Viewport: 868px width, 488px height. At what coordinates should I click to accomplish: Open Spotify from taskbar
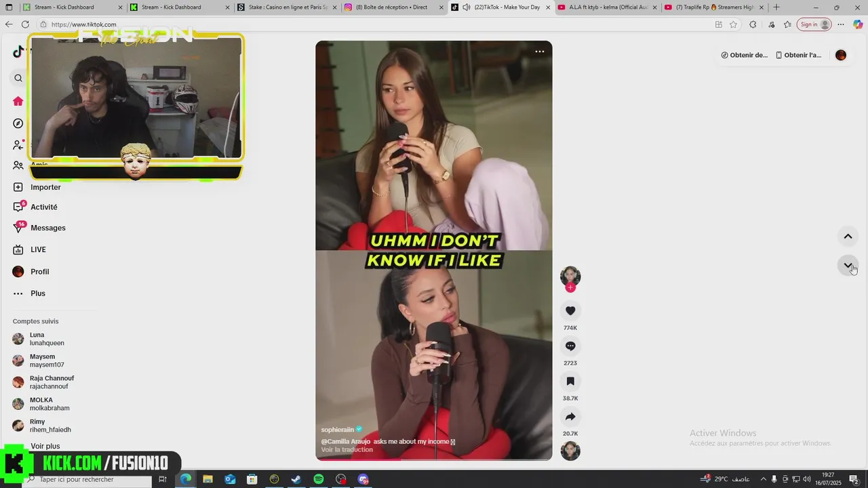point(319,479)
